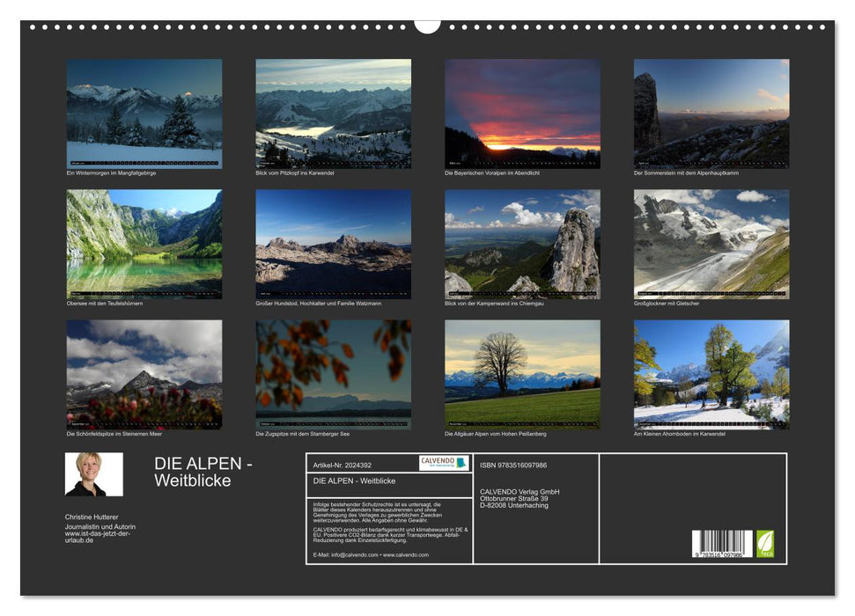
Task: Select the ISBN 9783516097986 number
Action: coord(513,465)
